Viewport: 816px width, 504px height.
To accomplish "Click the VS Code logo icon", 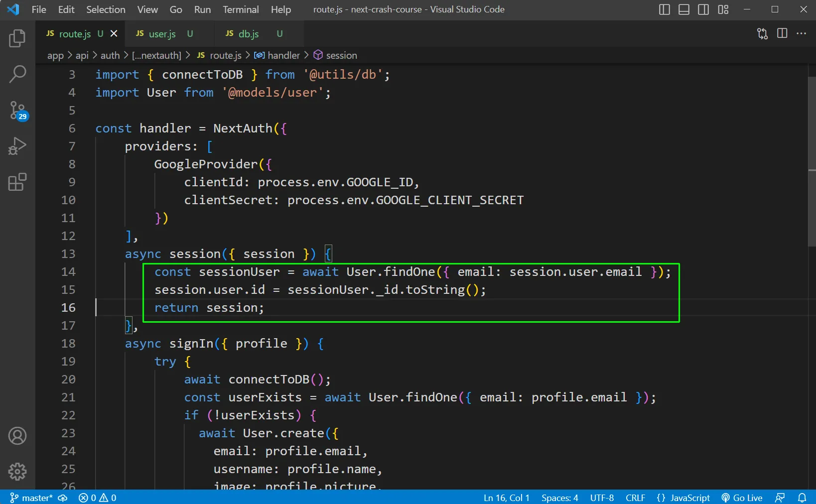I will 13,9.
